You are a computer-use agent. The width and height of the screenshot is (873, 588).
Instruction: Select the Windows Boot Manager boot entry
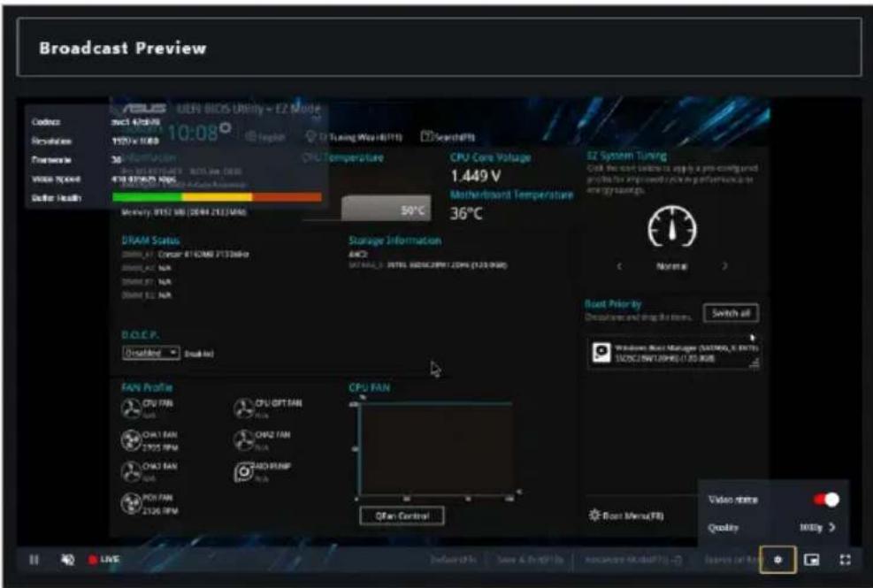tap(674, 353)
